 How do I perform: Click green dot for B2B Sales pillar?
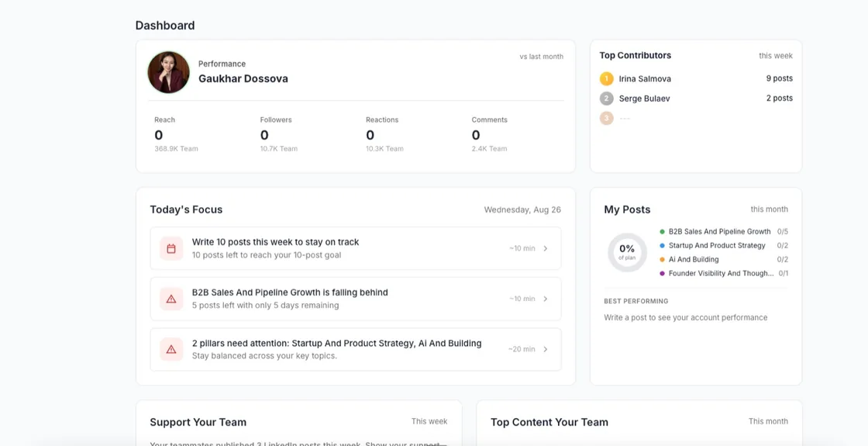tap(662, 232)
